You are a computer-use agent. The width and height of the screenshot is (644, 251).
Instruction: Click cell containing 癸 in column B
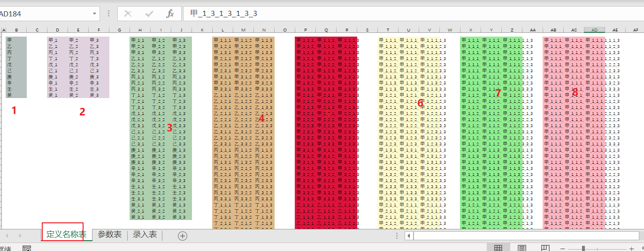coord(16,95)
